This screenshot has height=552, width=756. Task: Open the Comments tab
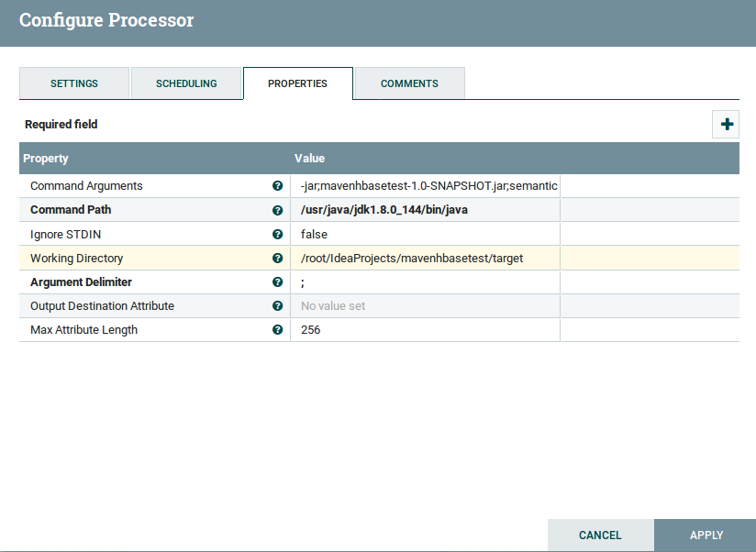click(x=409, y=83)
